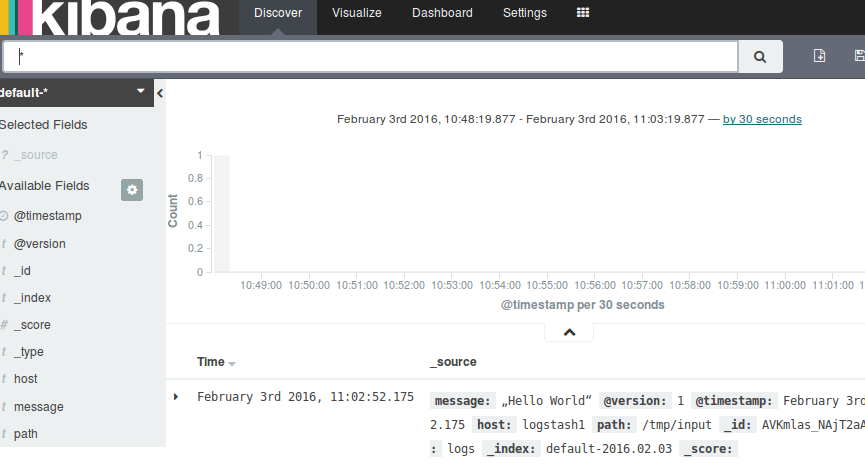The width and height of the screenshot is (865, 466).
Task: Expand the first log row details
Action: [176, 397]
